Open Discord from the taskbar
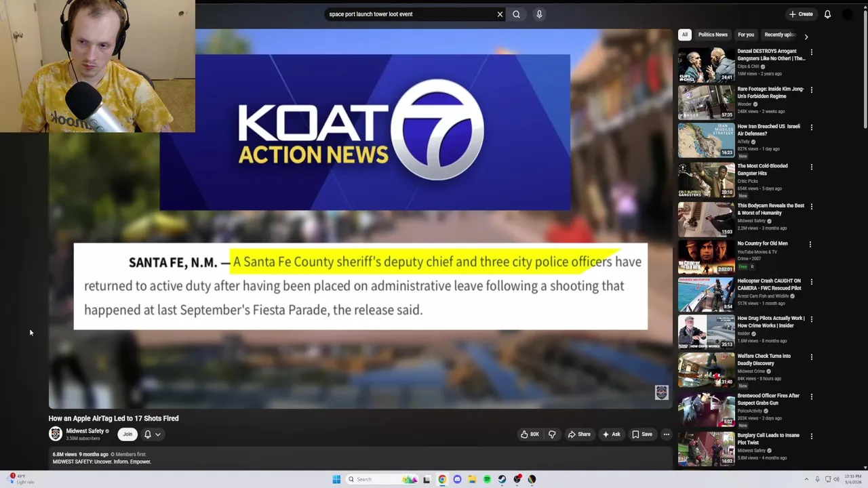Viewport: 868px width, 488px height. pyautogui.click(x=457, y=480)
